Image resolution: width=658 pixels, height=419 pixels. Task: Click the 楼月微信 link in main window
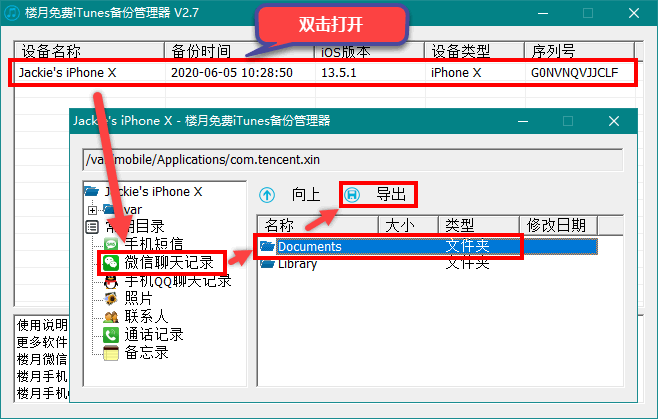42,359
